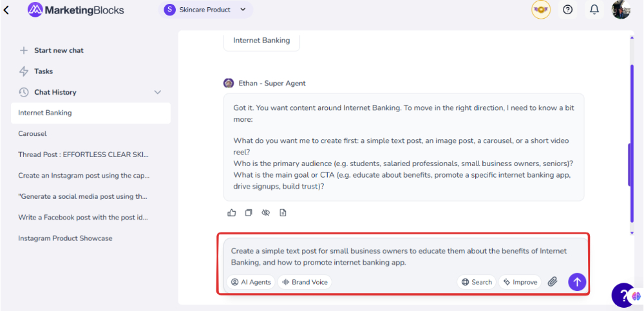Click Start new chat
This screenshot has height=311, width=644.
click(58, 50)
